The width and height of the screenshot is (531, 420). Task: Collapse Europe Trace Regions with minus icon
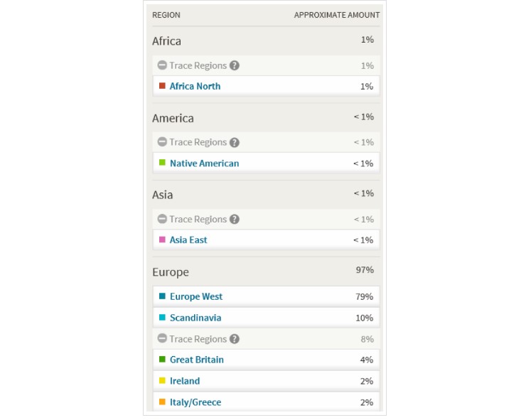click(x=162, y=338)
